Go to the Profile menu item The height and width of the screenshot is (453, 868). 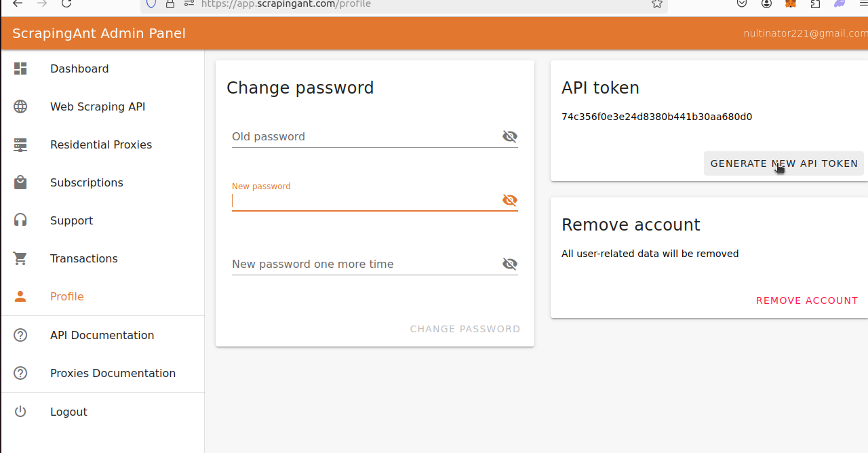tap(67, 296)
